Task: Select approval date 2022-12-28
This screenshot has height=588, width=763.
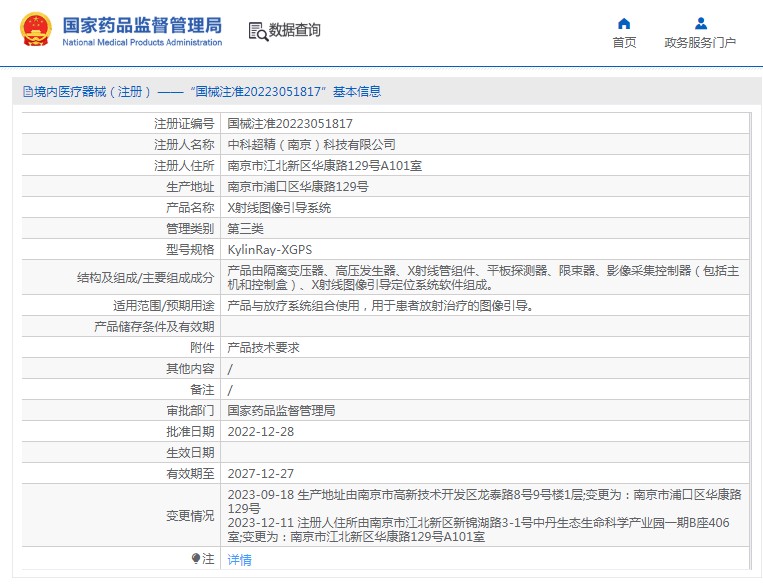Action: pyautogui.click(x=261, y=432)
